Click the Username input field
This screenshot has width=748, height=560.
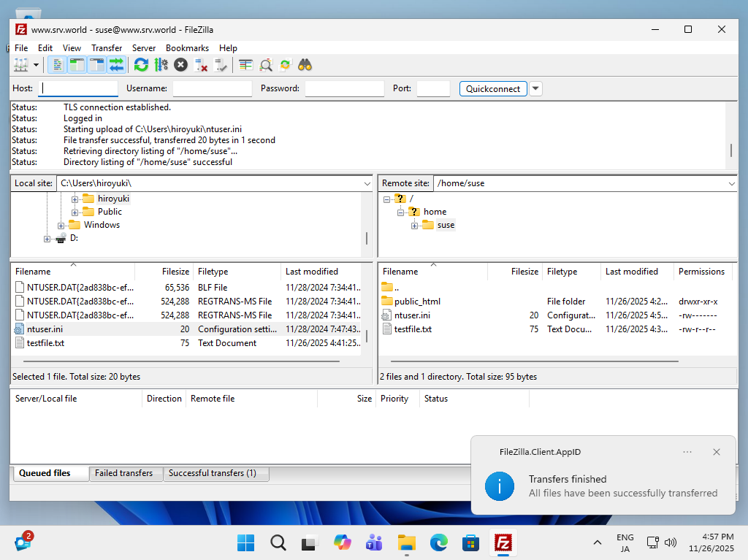[x=212, y=88]
